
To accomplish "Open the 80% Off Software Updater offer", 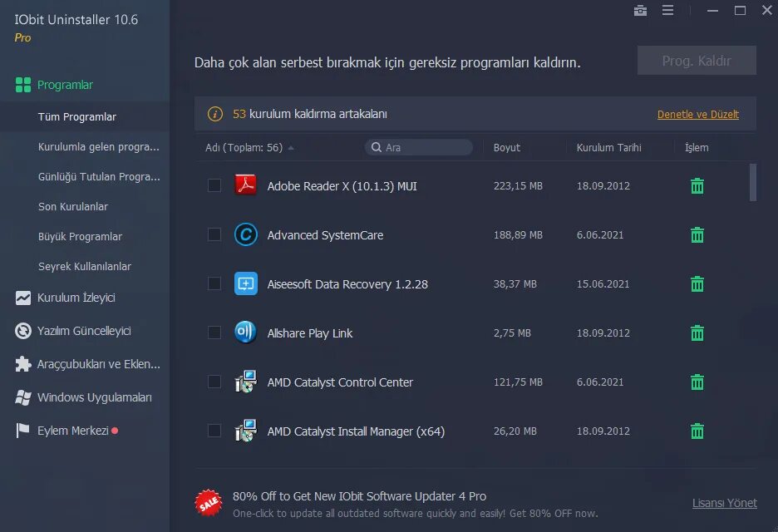I will 359,496.
